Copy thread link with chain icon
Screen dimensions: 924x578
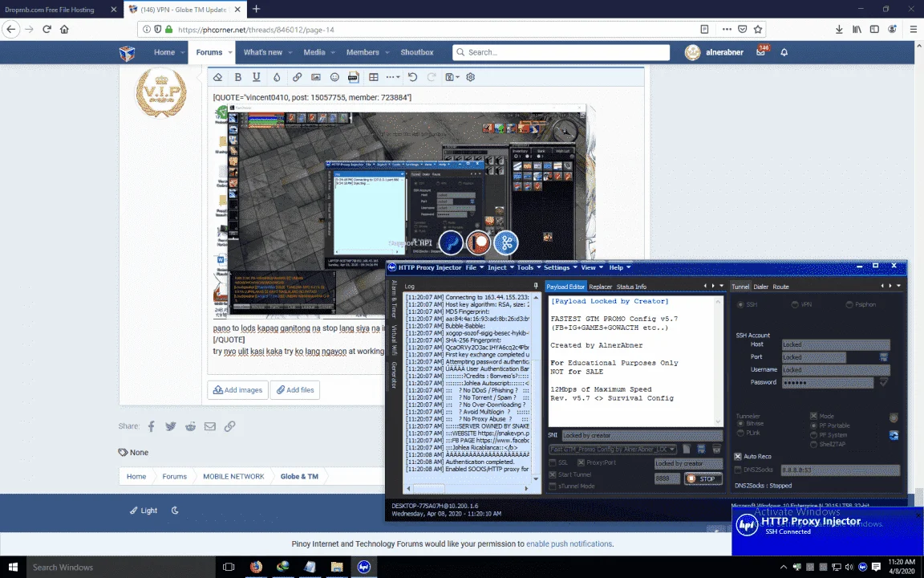pos(229,426)
